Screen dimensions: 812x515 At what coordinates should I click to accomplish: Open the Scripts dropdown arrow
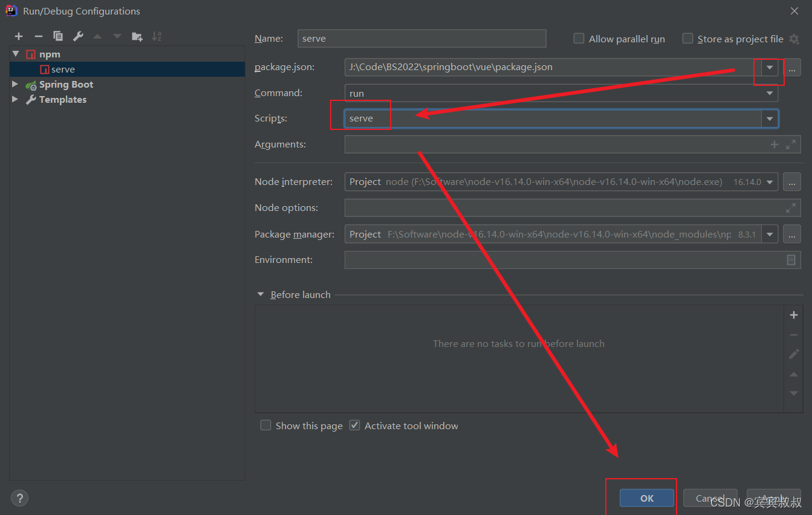tap(769, 118)
